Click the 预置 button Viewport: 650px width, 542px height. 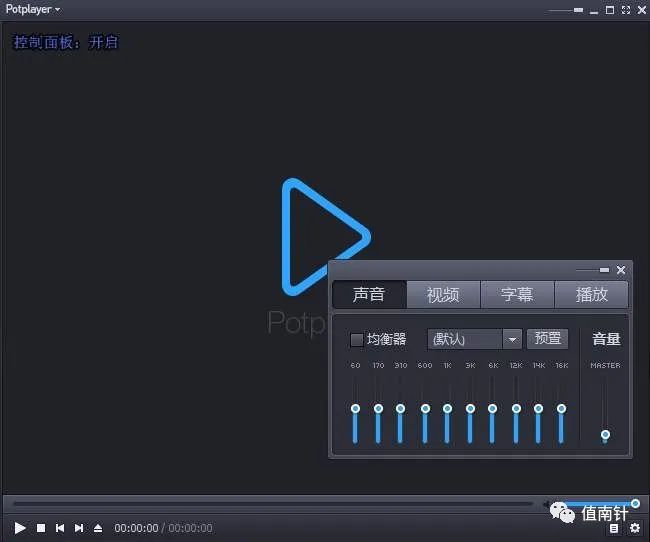point(547,338)
